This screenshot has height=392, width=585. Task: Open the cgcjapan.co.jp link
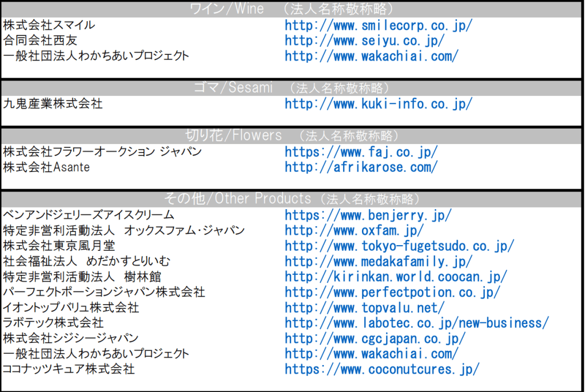[x=375, y=338]
